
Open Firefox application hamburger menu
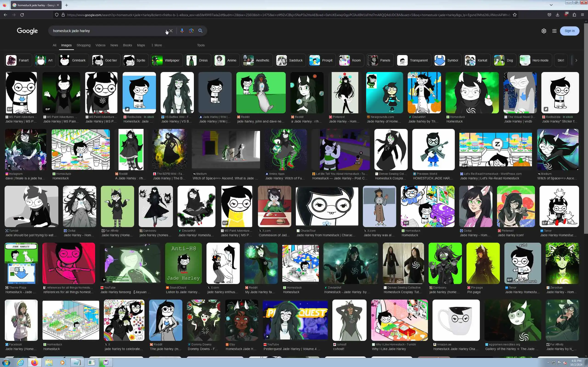click(582, 15)
